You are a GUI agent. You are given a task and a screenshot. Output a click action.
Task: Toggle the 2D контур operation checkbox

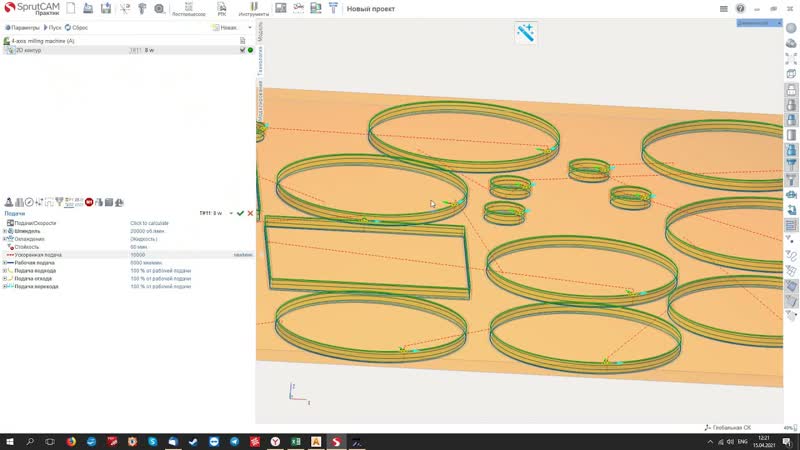click(242, 50)
